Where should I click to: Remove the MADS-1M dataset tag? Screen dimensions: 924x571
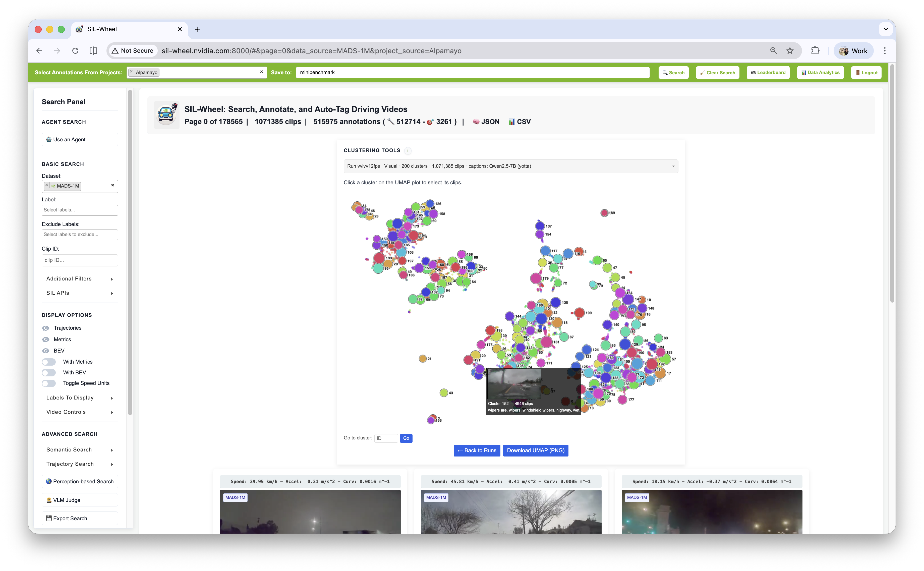pos(46,185)
